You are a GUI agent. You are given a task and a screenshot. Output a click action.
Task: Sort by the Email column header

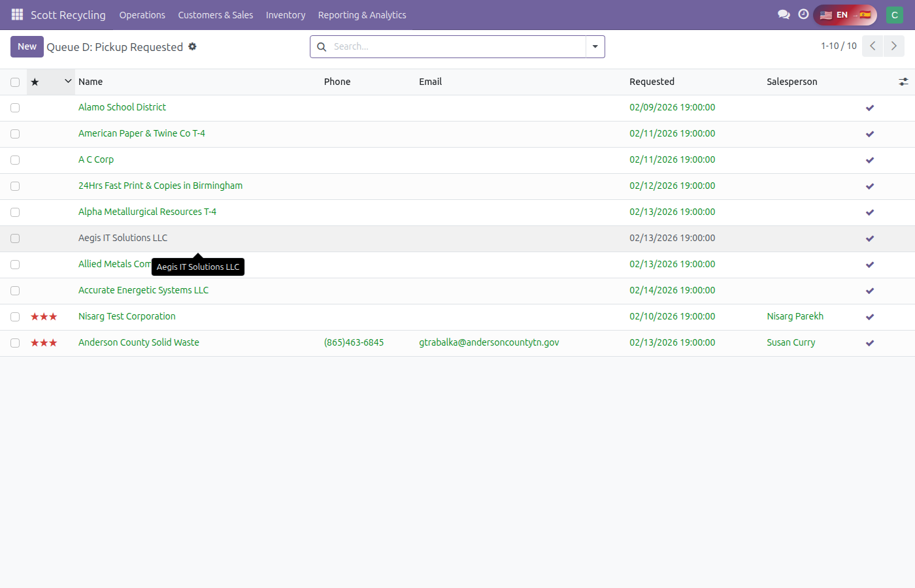pos(430,82)
